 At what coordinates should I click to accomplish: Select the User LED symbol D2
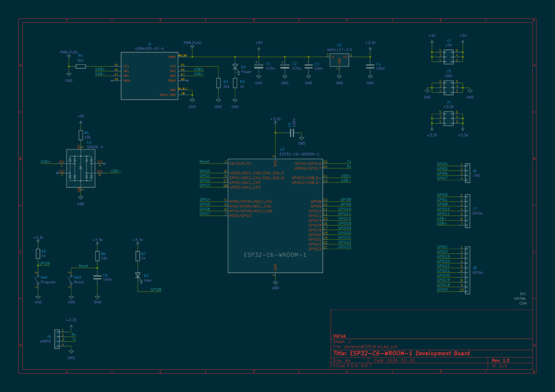138,276
